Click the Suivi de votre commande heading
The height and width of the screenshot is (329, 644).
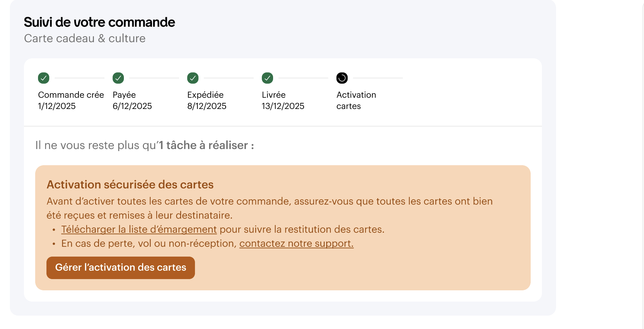99,22
